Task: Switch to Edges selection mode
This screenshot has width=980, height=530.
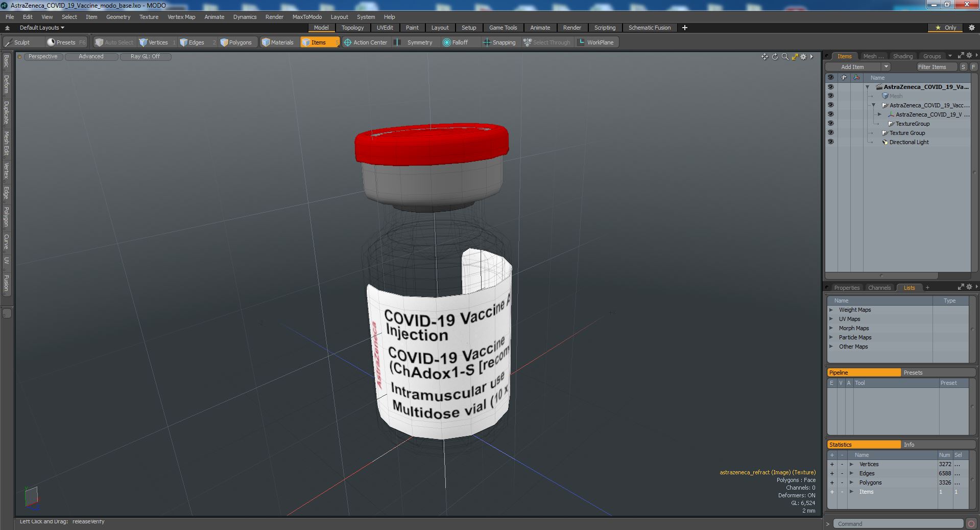Action: [196, 42]
